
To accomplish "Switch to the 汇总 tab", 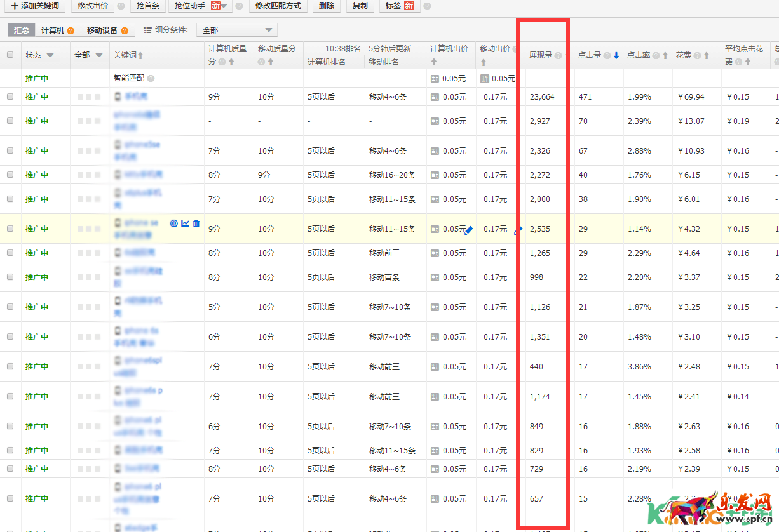I will pyautogui.click(x=22, y=30).
